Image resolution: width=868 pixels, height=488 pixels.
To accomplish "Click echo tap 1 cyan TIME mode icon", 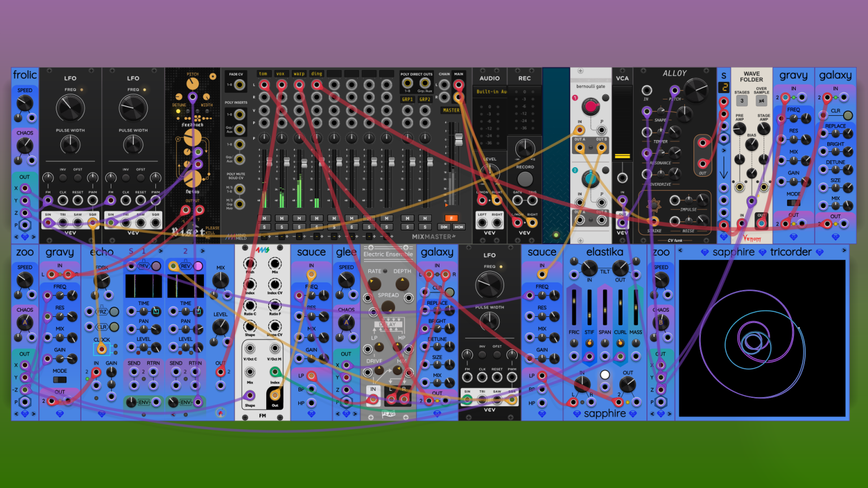I will (x=156, y=311).
